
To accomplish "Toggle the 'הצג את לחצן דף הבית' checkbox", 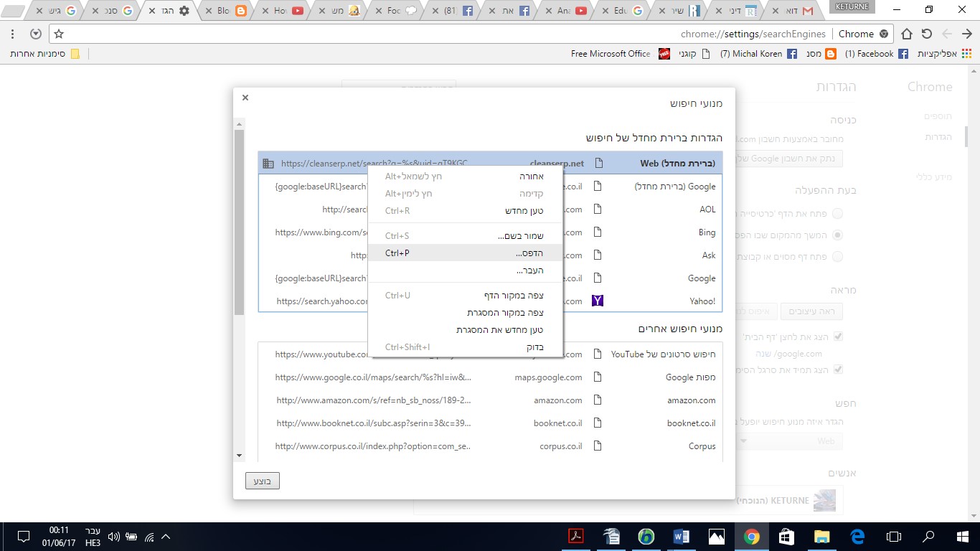I will click(x=837, y=336).
